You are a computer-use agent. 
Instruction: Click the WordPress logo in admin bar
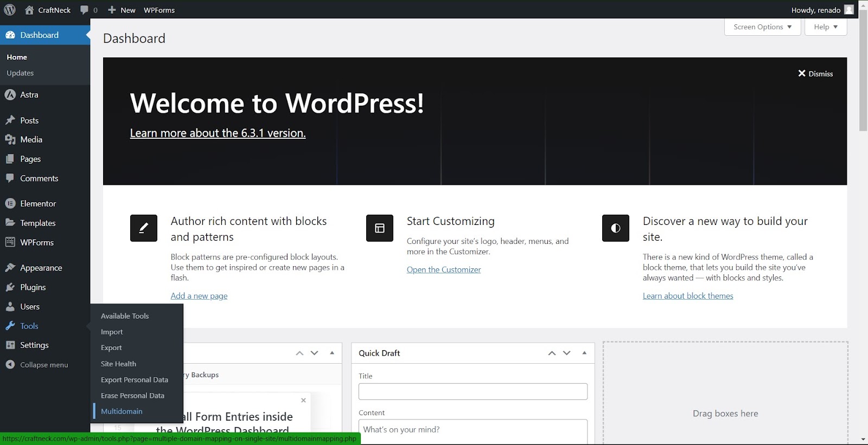click(10, 10)
